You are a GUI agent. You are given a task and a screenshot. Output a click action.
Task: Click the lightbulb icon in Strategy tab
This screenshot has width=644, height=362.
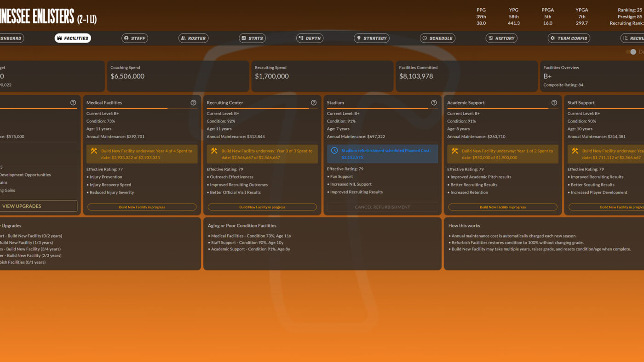358,38
